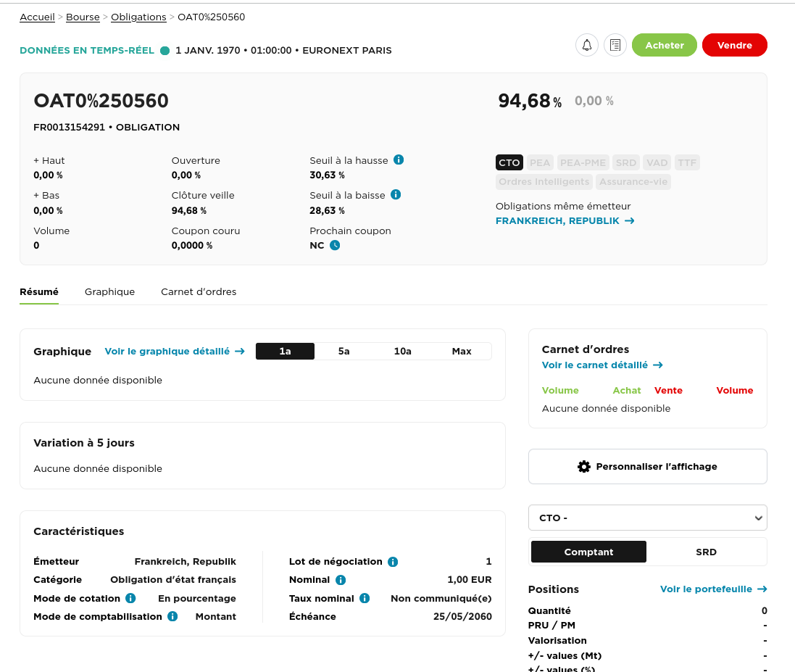Image resolution: width=795 pixels, height=672 pixels.
Task: Click info icon next to Mode de cotation
Action: click(130, 598)
